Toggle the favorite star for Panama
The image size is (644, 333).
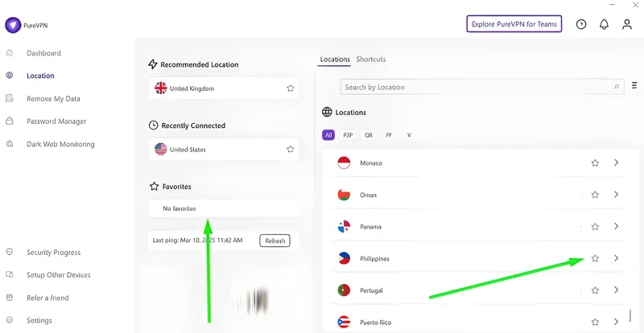(595, 227)
